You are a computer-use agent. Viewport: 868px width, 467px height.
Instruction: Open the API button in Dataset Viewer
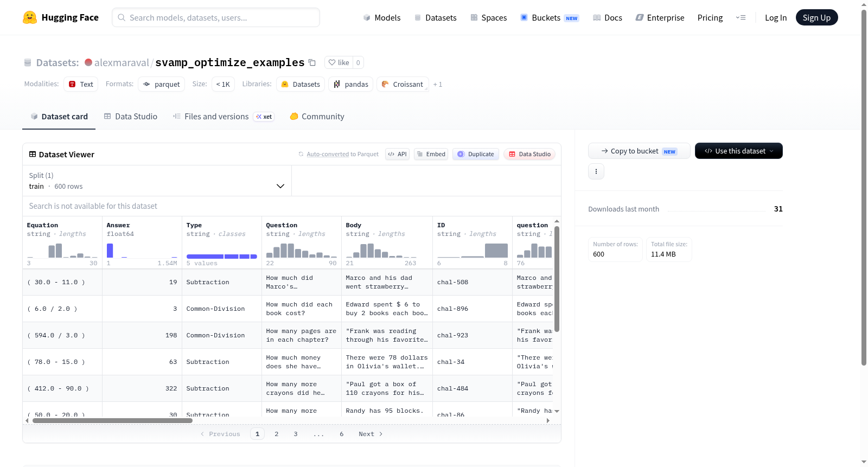[x=397, y=154]
